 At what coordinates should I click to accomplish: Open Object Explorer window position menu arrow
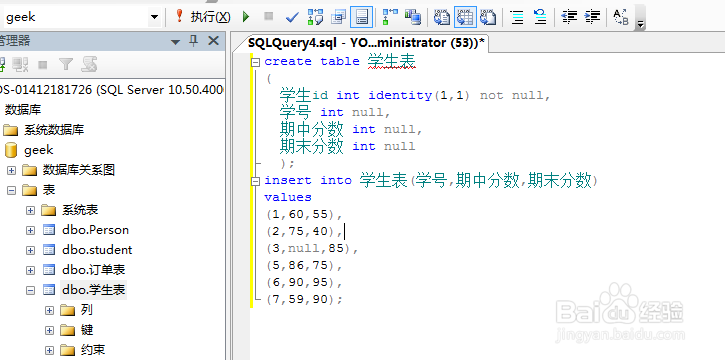(x=175, y=42)
